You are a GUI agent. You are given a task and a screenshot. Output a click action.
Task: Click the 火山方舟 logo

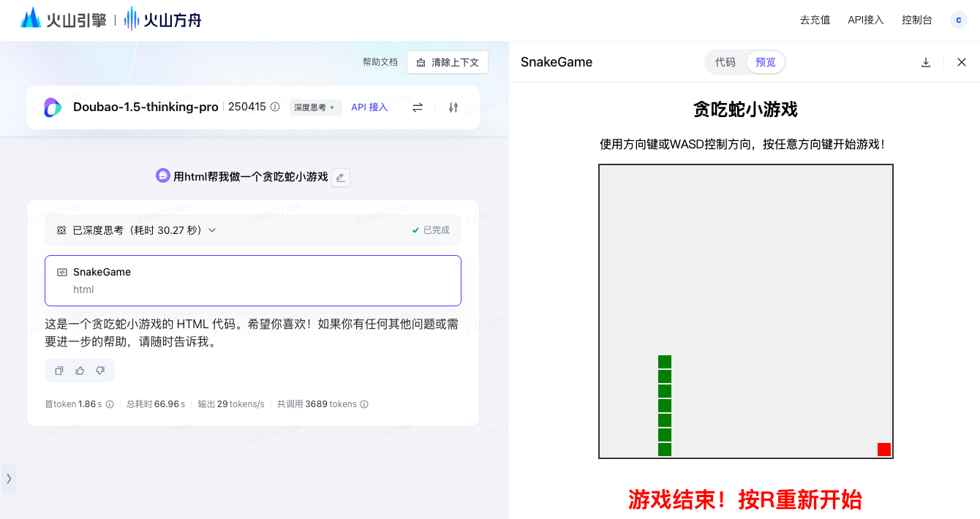tap(162, 20)
